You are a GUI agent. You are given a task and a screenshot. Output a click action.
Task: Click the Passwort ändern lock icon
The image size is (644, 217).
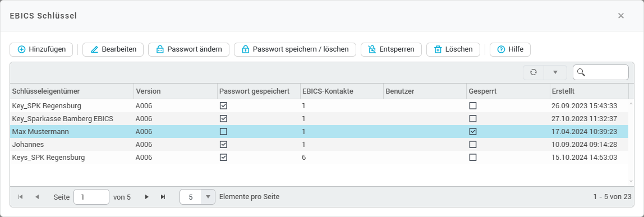[x=160, y=49]
